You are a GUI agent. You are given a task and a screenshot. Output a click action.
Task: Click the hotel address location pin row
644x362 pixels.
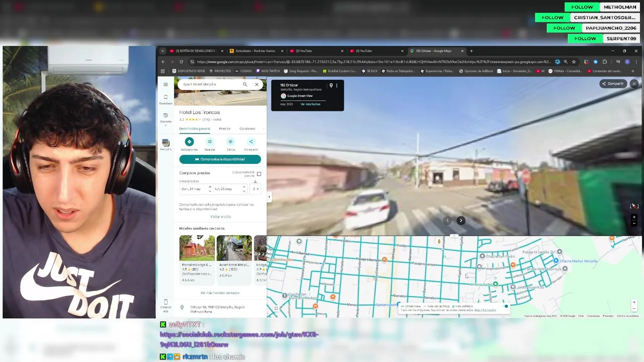[x=220, y=309]
